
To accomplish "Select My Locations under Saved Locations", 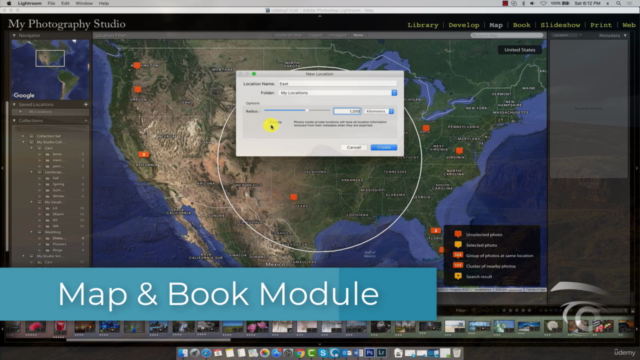I will click(40, 112).
